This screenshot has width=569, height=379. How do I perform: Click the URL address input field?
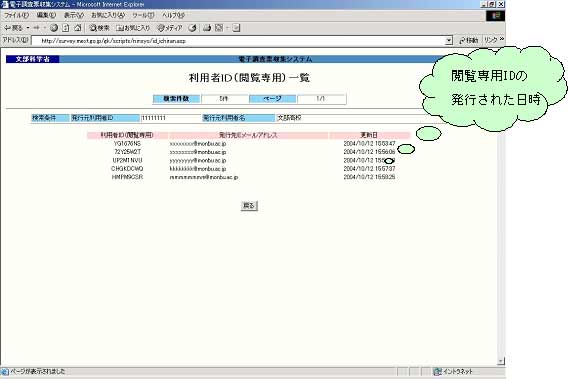(x=238, y=41)
